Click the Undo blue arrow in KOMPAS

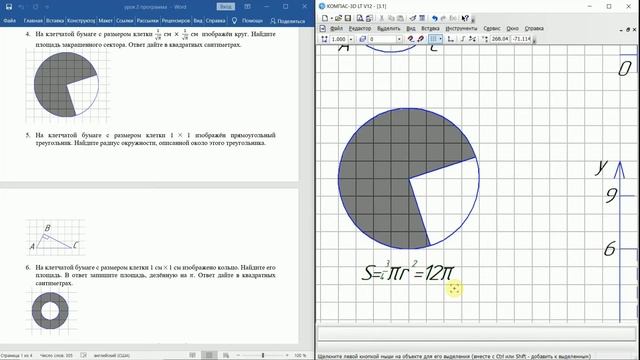[x=435, y=18]
